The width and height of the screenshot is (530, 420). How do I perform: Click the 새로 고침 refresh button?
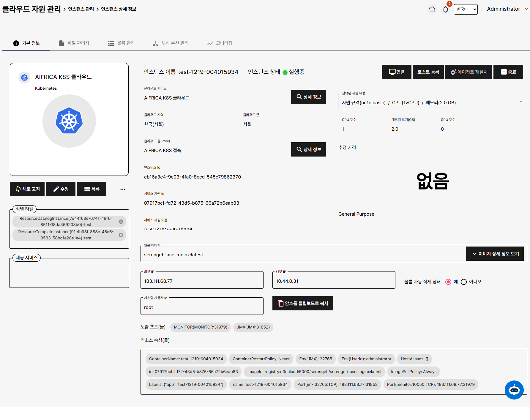27,189
